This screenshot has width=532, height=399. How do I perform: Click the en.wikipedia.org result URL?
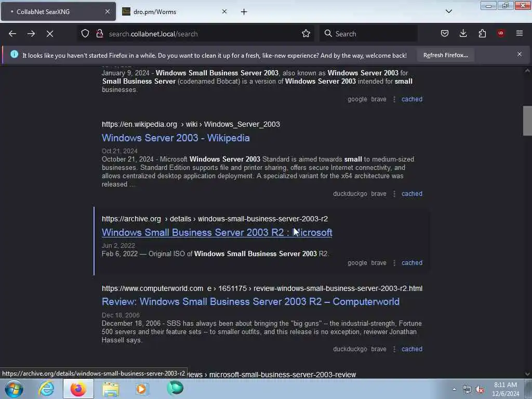point(191,124)
